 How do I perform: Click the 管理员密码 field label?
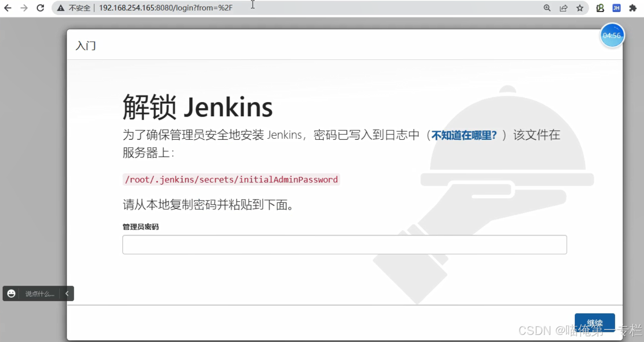[141, 227]
